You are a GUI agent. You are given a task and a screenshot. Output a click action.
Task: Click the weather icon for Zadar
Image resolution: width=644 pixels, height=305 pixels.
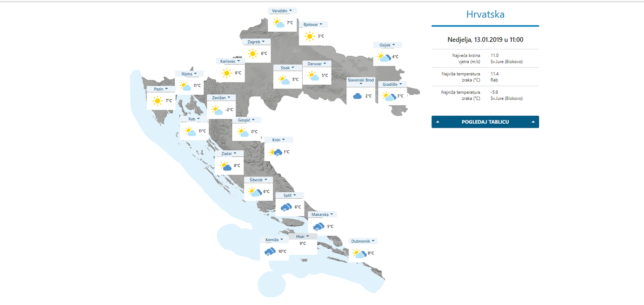pos(226,166)
